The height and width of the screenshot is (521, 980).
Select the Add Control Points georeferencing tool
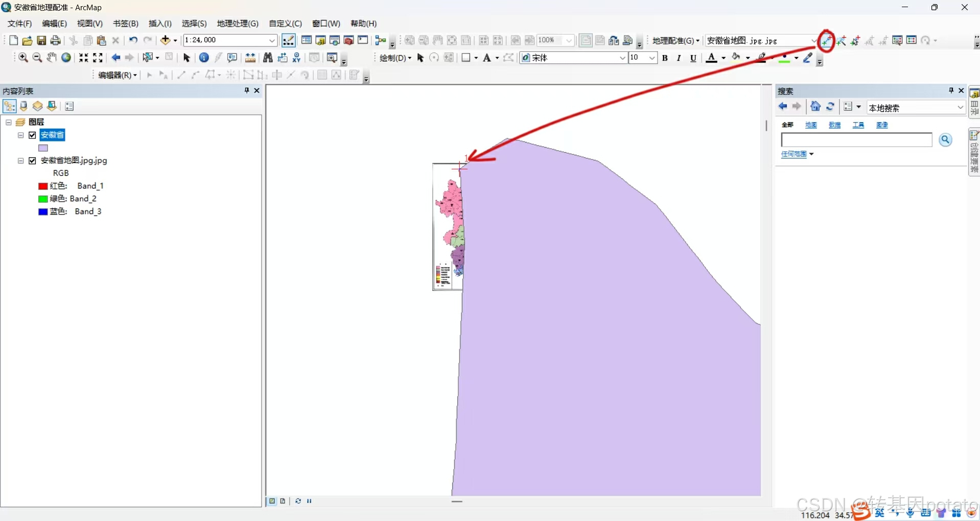pyautogui.click(x=826, y=40)
